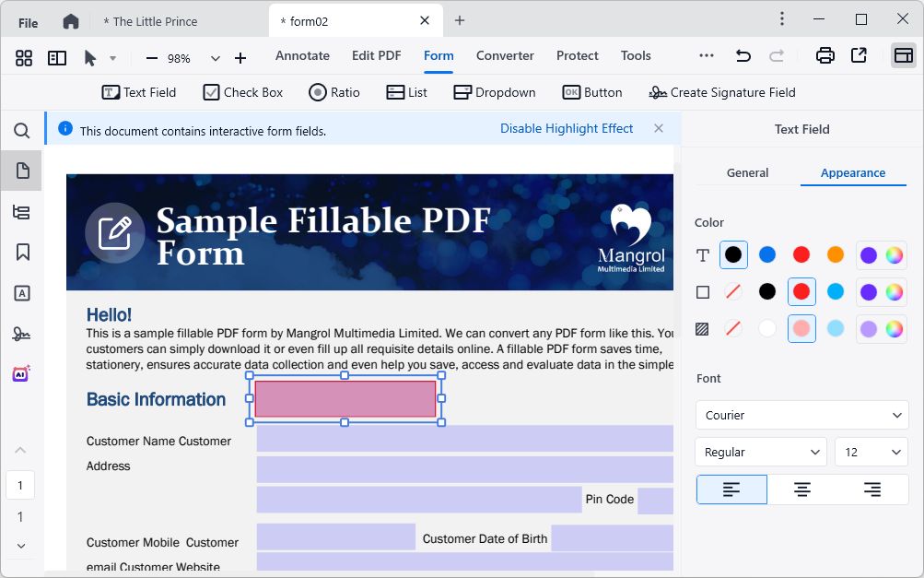Add a Check Box form field

243,92
